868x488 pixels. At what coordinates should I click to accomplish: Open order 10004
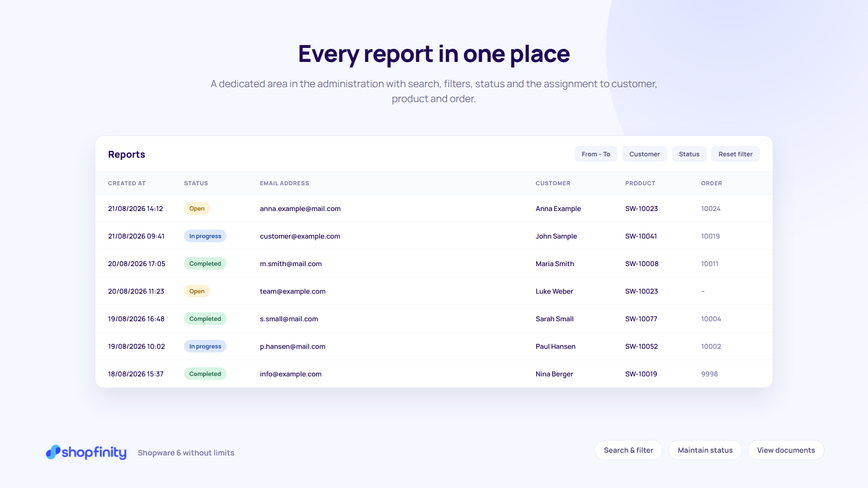(711, 319)
